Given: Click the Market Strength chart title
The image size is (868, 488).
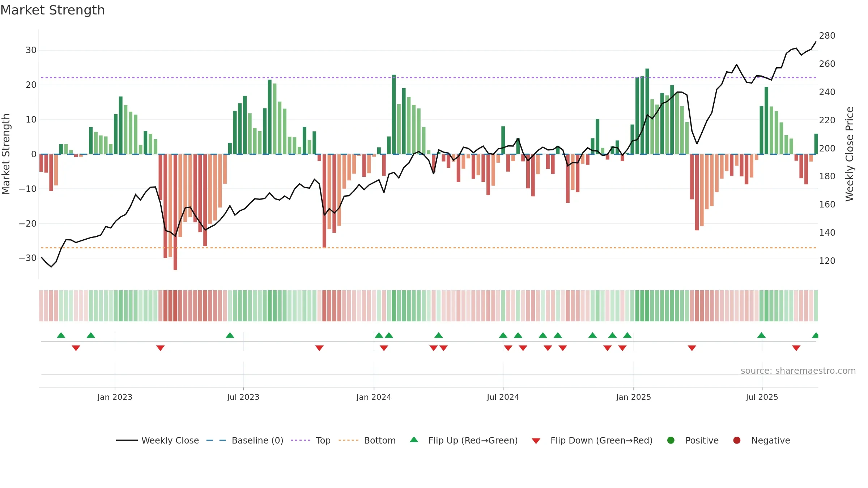Looking at the screenshot, I should click(x=52, y=10).
